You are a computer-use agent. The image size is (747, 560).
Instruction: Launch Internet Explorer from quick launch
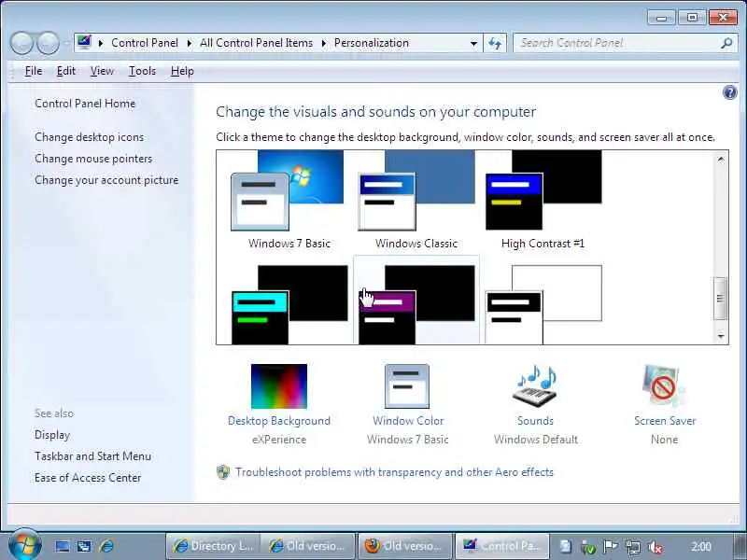tap(106, 546)
